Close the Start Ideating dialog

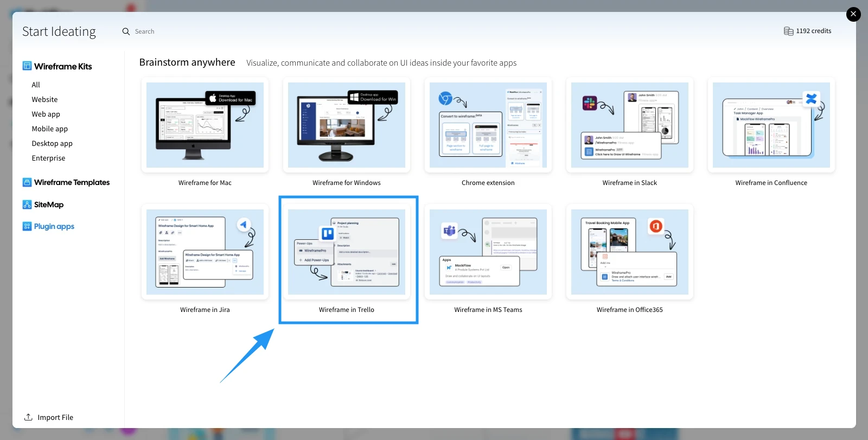(853, 14)
